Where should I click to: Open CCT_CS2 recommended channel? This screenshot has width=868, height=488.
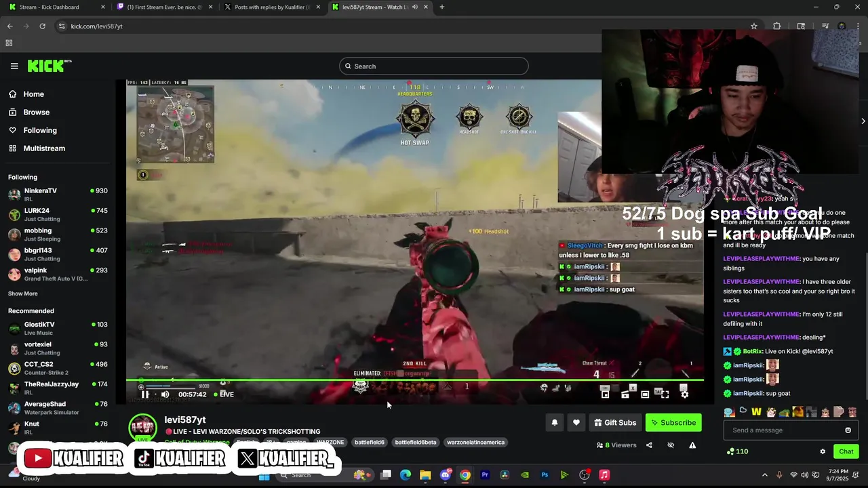pos(58,367)
